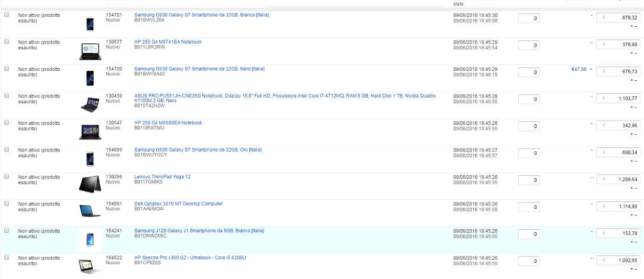
Task: Open the HP 250 G4 M9S80EA Notebook link
Action: coord(168,123)
